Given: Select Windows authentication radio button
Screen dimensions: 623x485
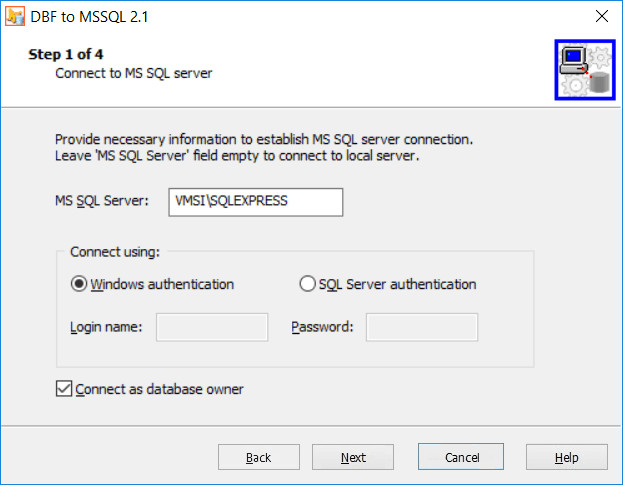Looking at the screenshot, I should (79, 284).
